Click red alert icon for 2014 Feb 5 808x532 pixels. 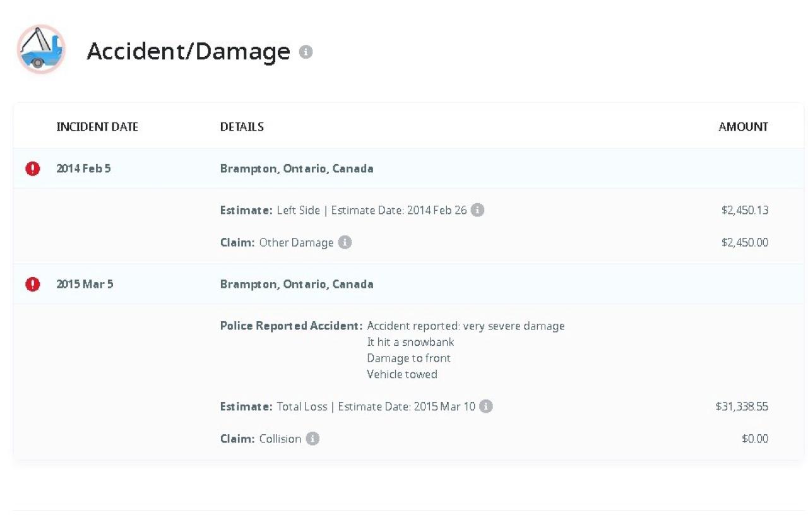33,168
